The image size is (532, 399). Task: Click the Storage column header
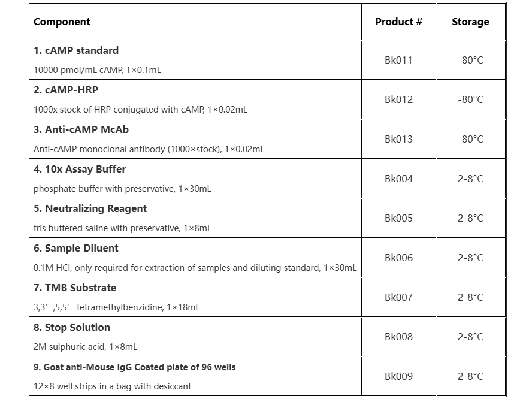pyautogui.click(x=470, y=22)
